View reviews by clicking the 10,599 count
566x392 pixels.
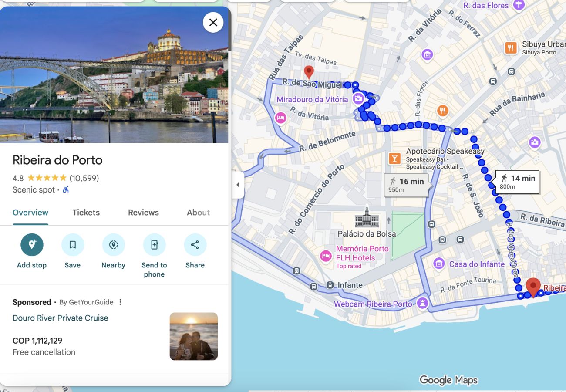(x=84, y=178)
